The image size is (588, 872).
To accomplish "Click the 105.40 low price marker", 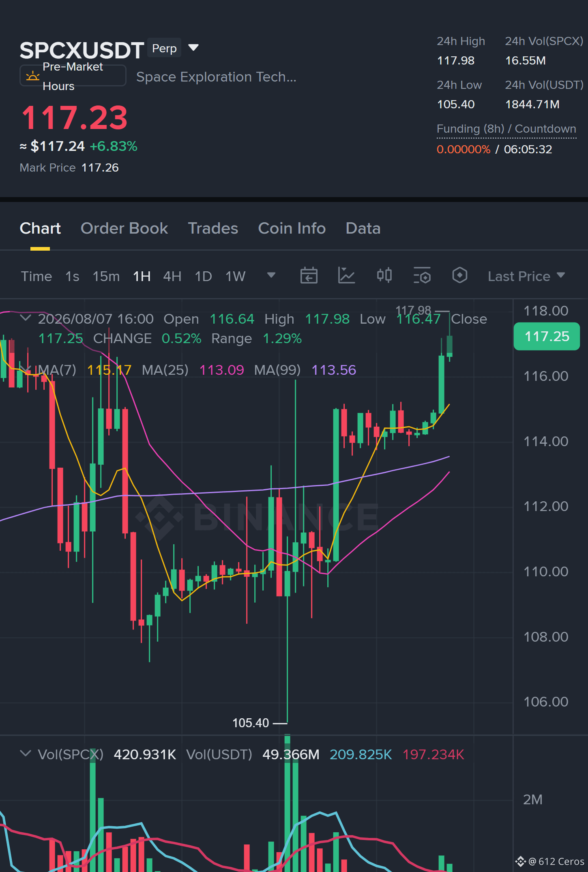I will [x=251, y=723].
